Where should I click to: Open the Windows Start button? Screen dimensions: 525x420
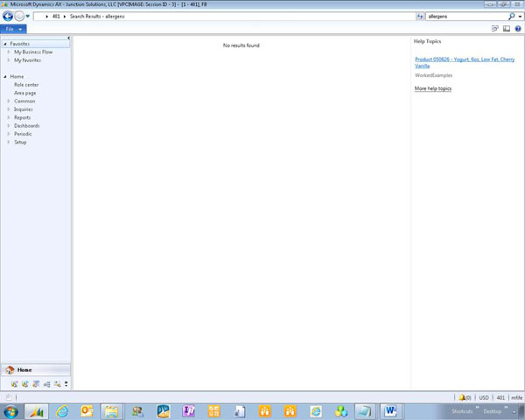[10, 411]
